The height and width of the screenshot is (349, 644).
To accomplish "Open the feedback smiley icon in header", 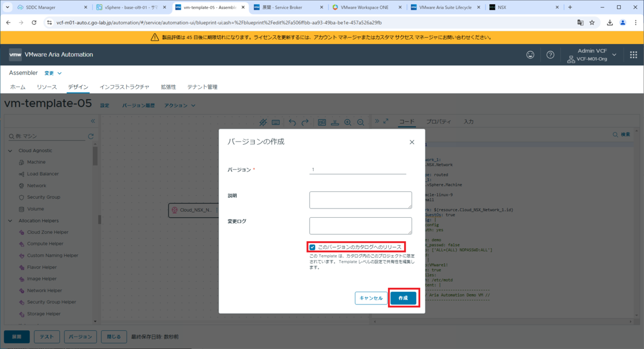I will coord(530,55).
